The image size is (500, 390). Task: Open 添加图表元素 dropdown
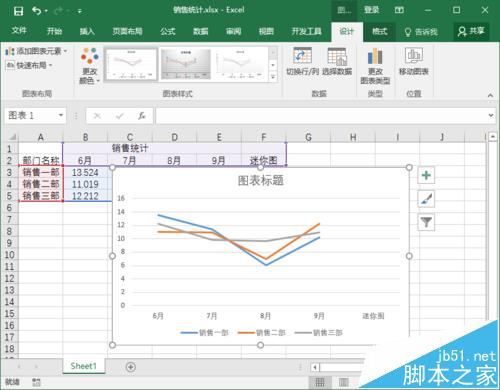click(x=36, y=51)
